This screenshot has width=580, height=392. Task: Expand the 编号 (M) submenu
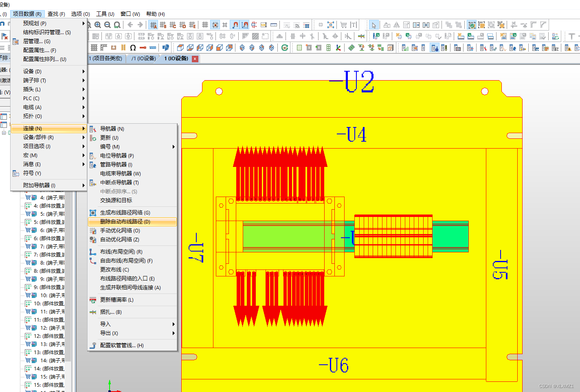132,147
